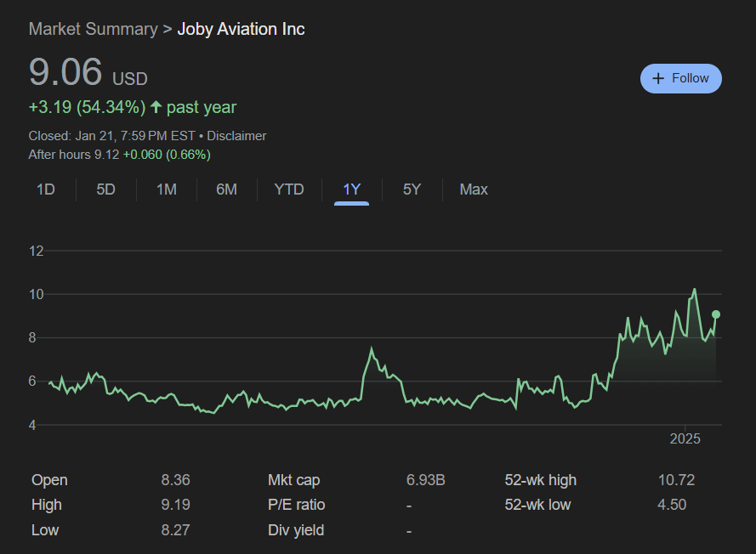The height and width of the screenshot is (554, 756).
Task: Click the 9.06 price value
Action: tap(65, 71)
